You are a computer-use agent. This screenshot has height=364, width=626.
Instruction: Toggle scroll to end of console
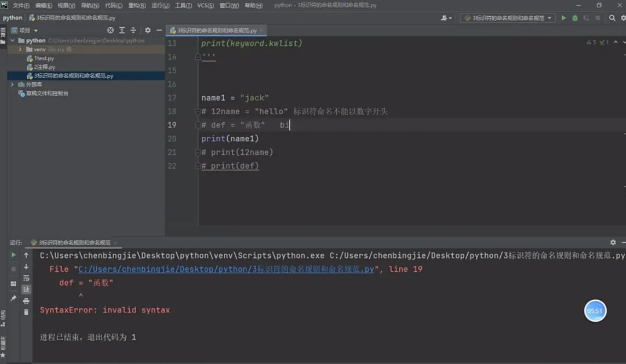click(x=26, y=289)
